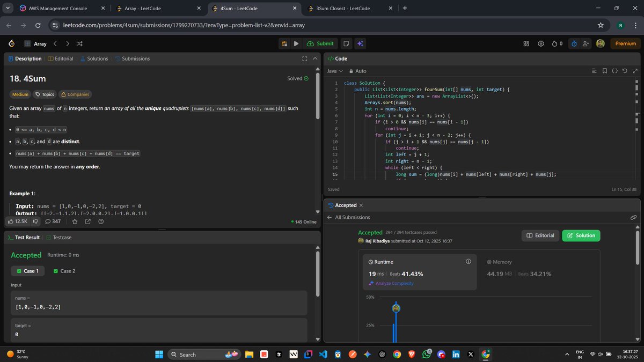
Task: Open the profile avatar menu
Action: tap(601, 43)
